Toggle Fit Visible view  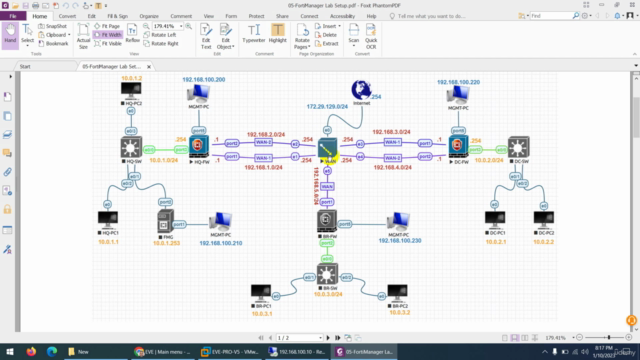pyautogui.click(x=108, y=43)
